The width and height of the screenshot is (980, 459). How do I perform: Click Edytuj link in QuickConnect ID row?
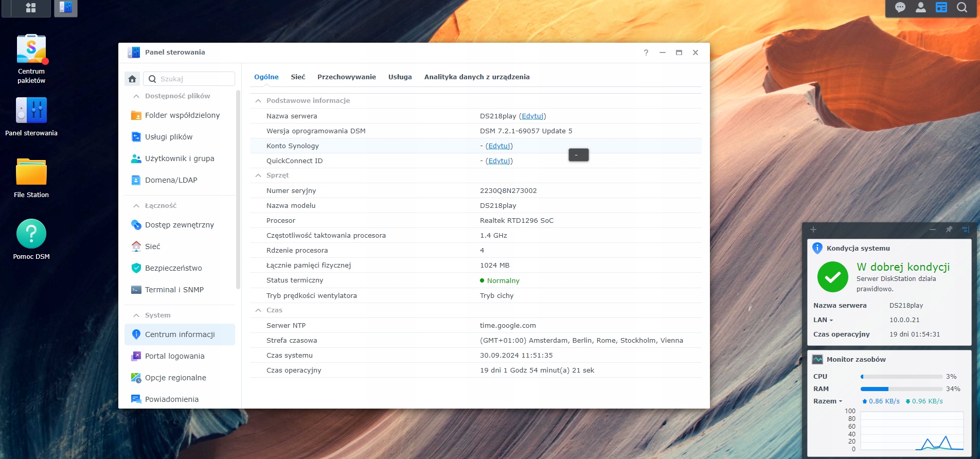pos(499,161)
